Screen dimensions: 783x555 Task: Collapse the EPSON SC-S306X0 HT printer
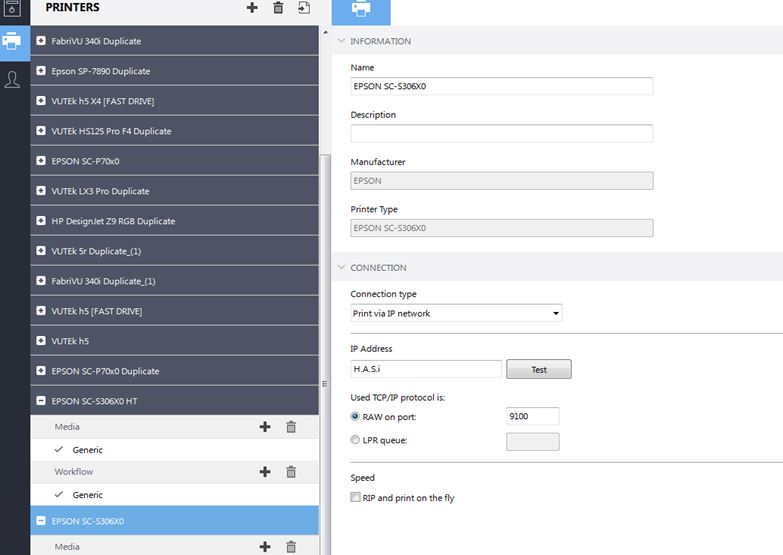point(41,401)
